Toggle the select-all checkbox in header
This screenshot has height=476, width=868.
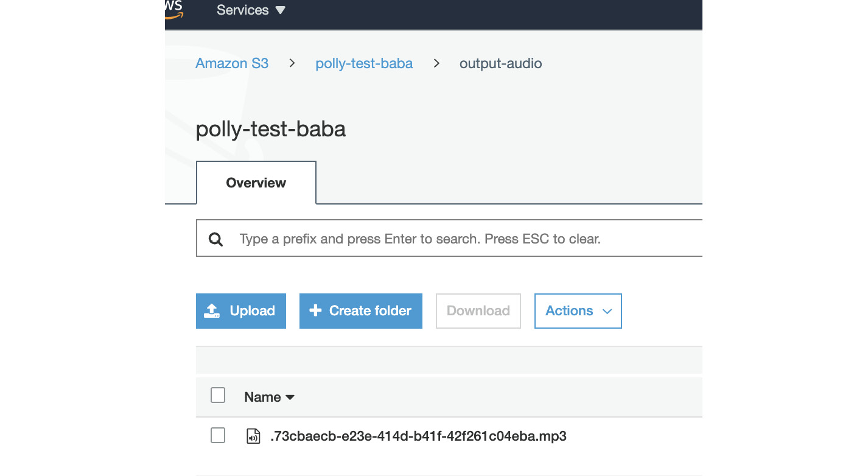click(x=218, y=396)
